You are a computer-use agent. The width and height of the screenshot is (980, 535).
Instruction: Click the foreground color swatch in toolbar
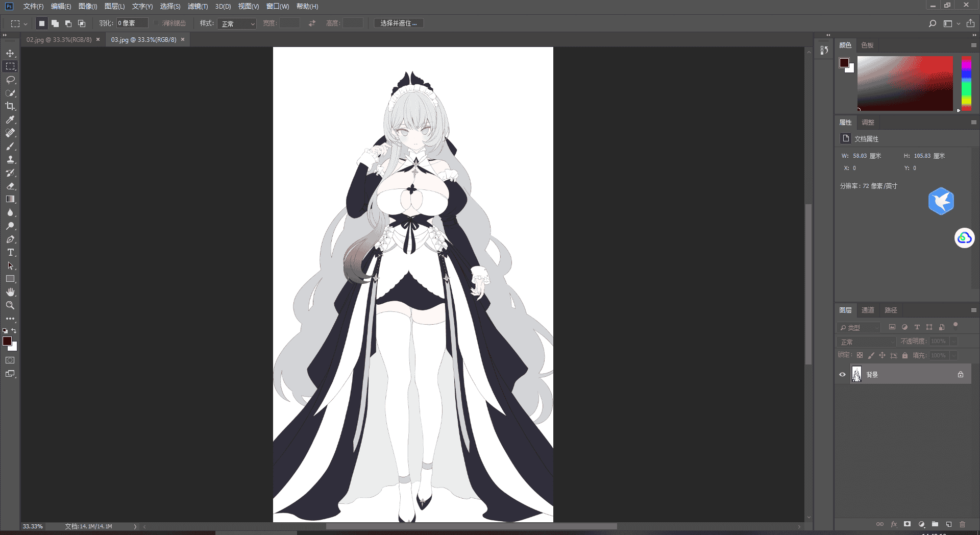pos(7,341)
